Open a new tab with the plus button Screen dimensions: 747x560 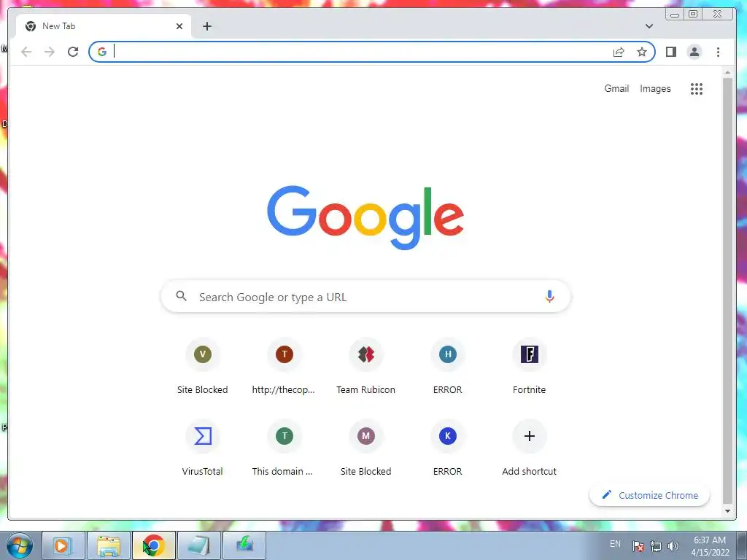pos(206,26)
